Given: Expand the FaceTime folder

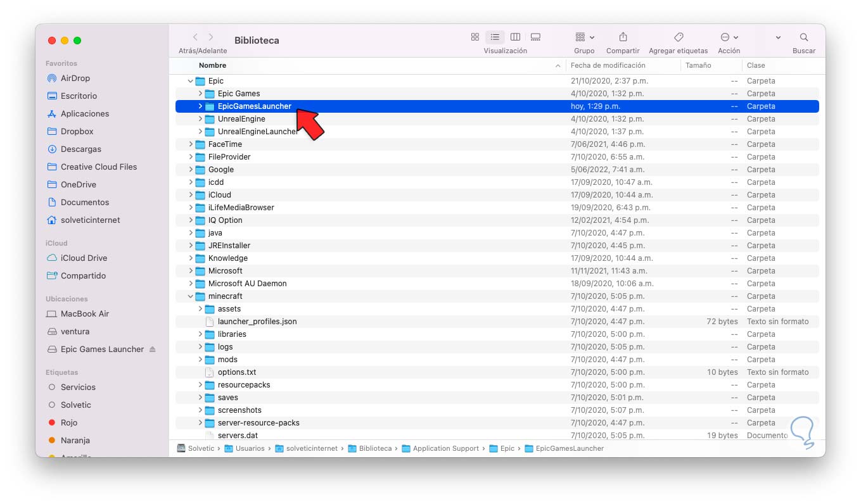Looking at the screenshot, I should tap(191, 144).
